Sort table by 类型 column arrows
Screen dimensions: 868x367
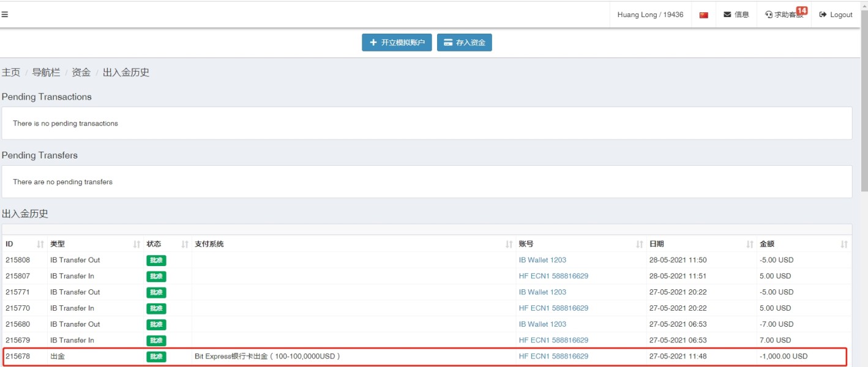[x=137, y=244]
